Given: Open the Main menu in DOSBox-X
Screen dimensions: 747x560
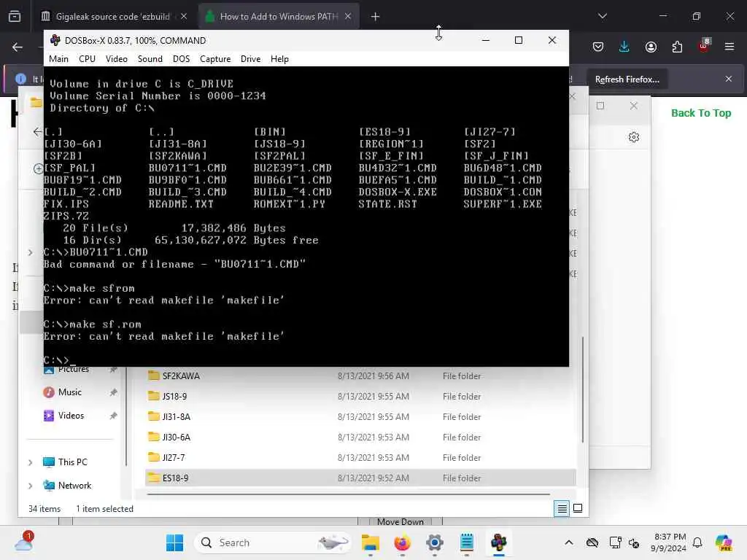Looking at the screenshot, I should tap(58, 59).
